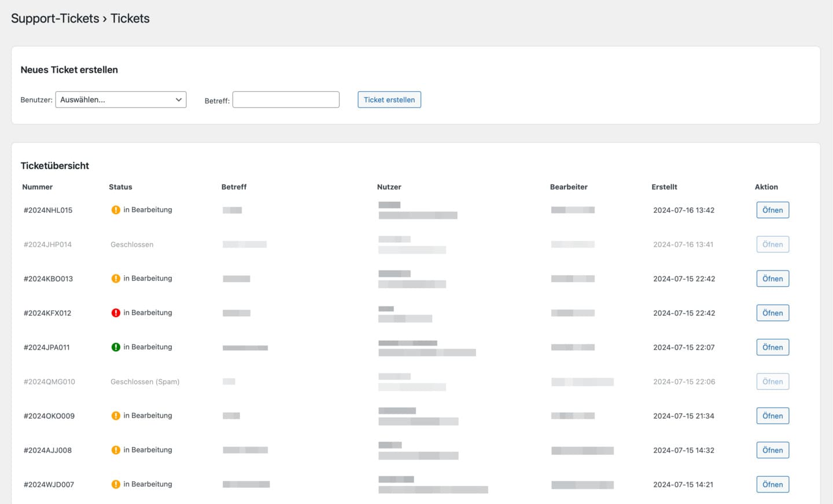
Task: Open the Benutzer 'Auswählen...' dropdown
Action: click(x=121, y=99)
